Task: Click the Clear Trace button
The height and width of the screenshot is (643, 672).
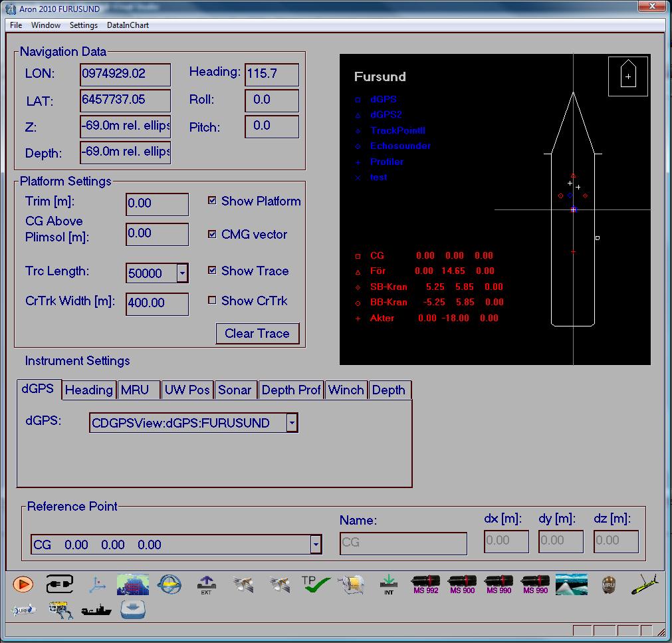Action: click(x=257, y=334)
